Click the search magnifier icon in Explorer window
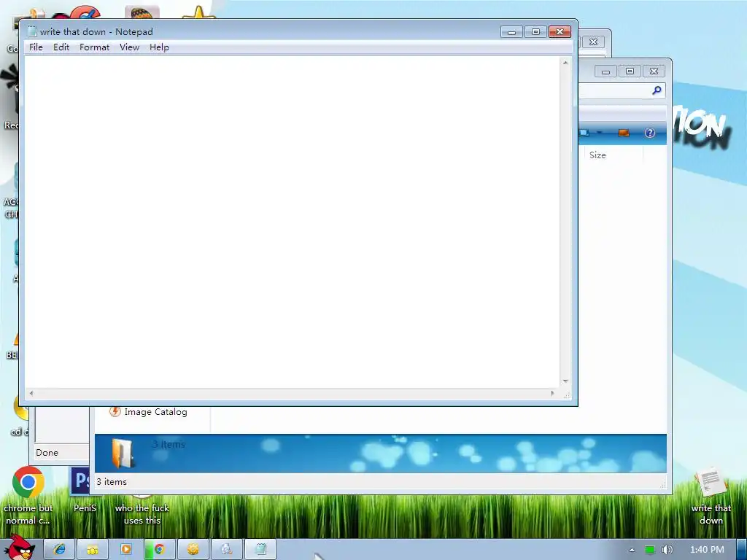 [x=657, y=90]
